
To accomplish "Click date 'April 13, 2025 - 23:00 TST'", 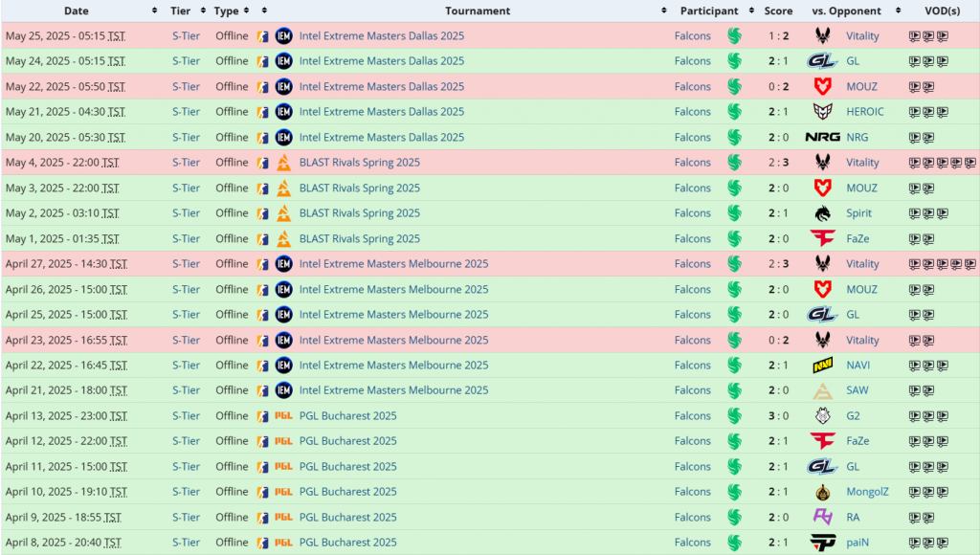I will [66, 415].
